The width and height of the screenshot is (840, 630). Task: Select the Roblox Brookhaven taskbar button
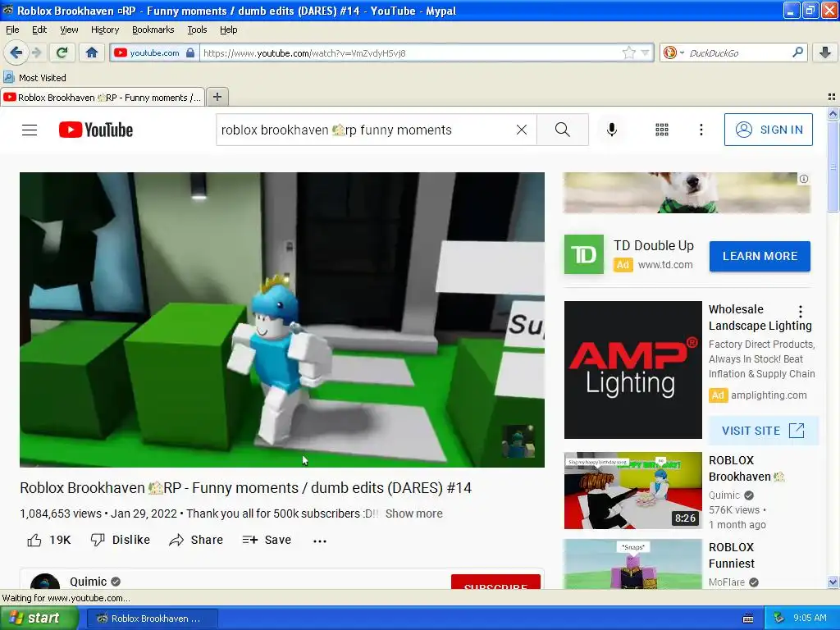pyautogui.click(x=152, y=619)
